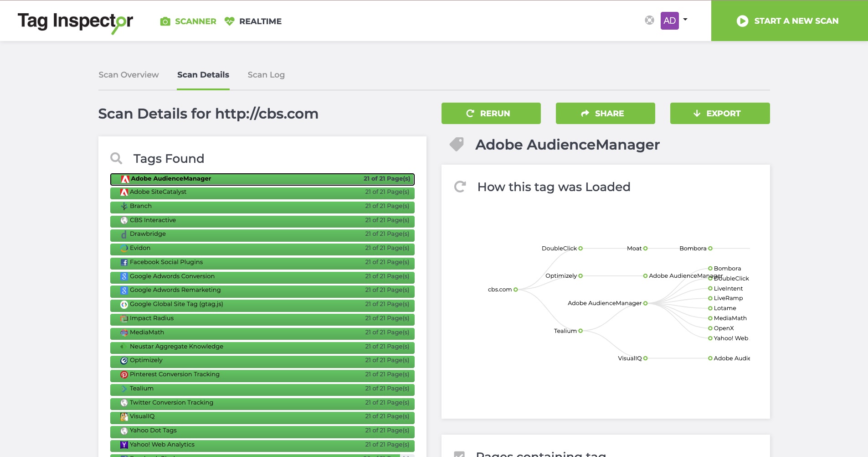The image size is (868, 457).
Task: Click the Google Adwords Remarketing icon
Action: (124, 290)
